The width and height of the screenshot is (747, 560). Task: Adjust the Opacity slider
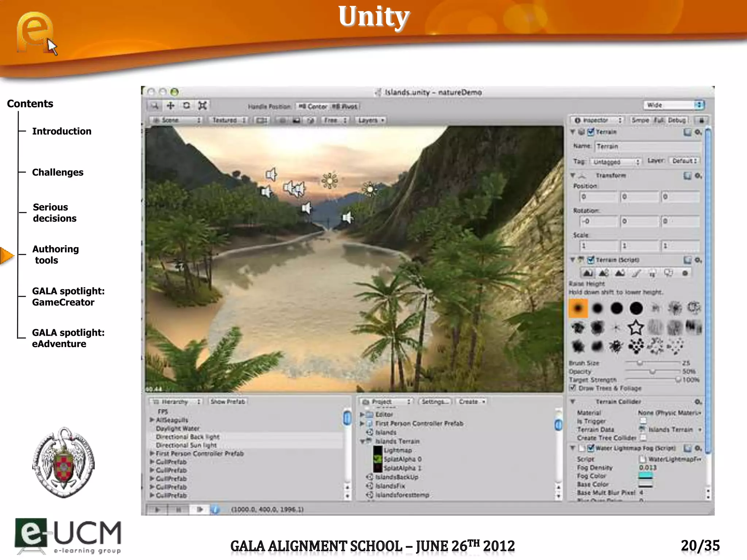pyautogui.click(x=653, y=371)
